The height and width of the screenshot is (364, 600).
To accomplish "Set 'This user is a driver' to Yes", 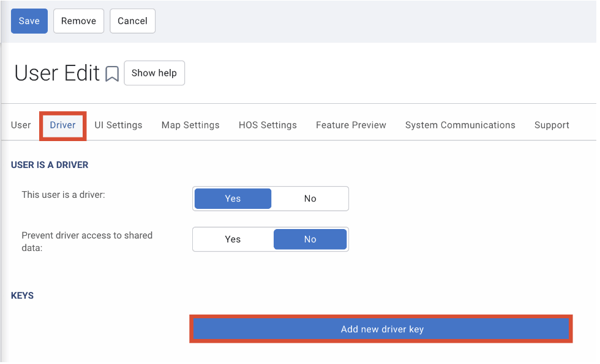I will 233,199.
